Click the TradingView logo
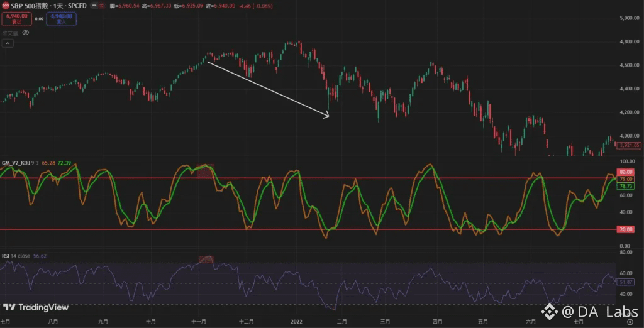Screen dimensions: 644x328 pos(36,307)
